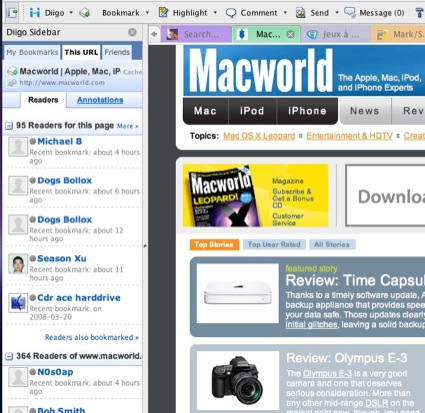Expand the Comment dropdown arrow
The image size is (425, 413).
pos(285,13)
